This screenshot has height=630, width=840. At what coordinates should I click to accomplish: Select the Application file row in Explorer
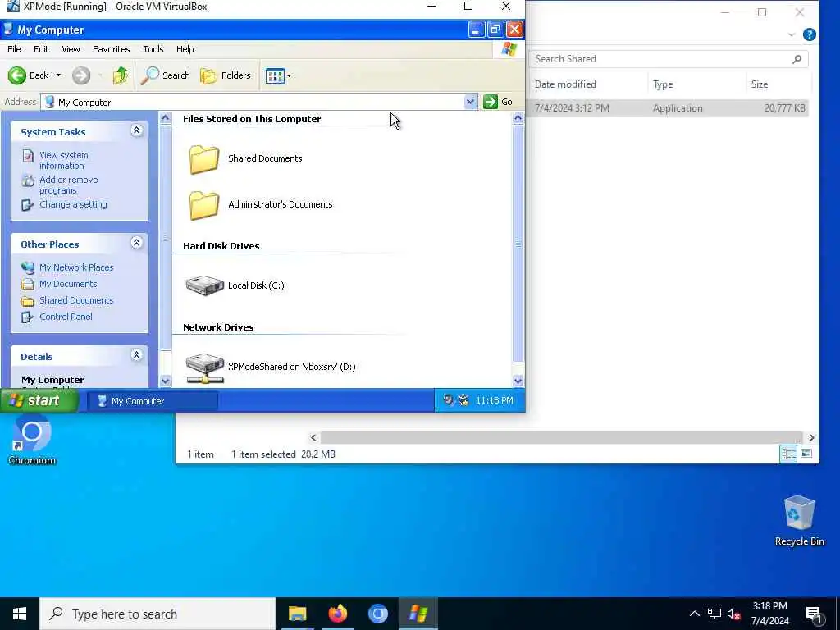click(668, 108)
